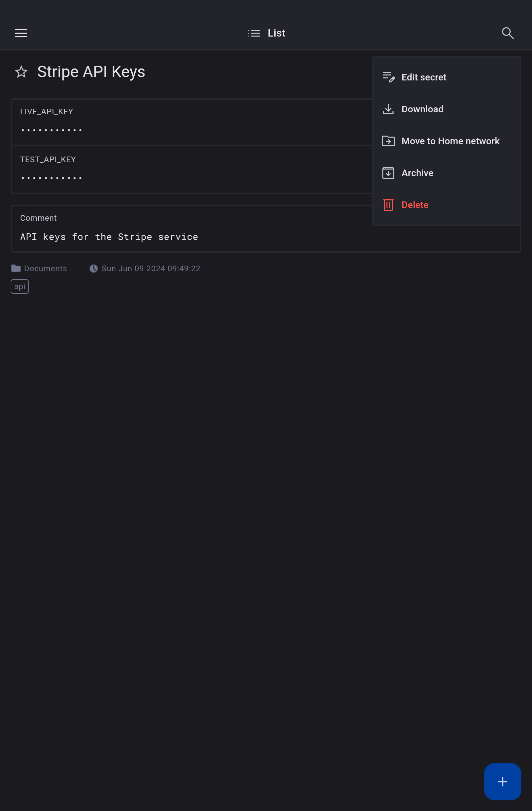Viewport: 532px width, 811px height.
Task: Click the LIVE_API_KEY masked value field
Action: click(51, 130)
